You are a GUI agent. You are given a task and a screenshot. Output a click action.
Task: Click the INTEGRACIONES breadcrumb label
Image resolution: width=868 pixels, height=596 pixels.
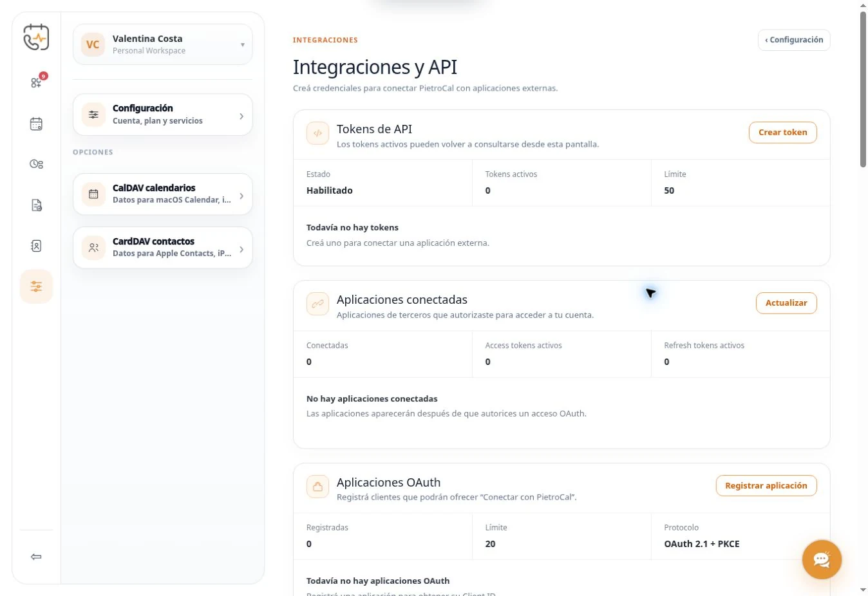[325, 40]
